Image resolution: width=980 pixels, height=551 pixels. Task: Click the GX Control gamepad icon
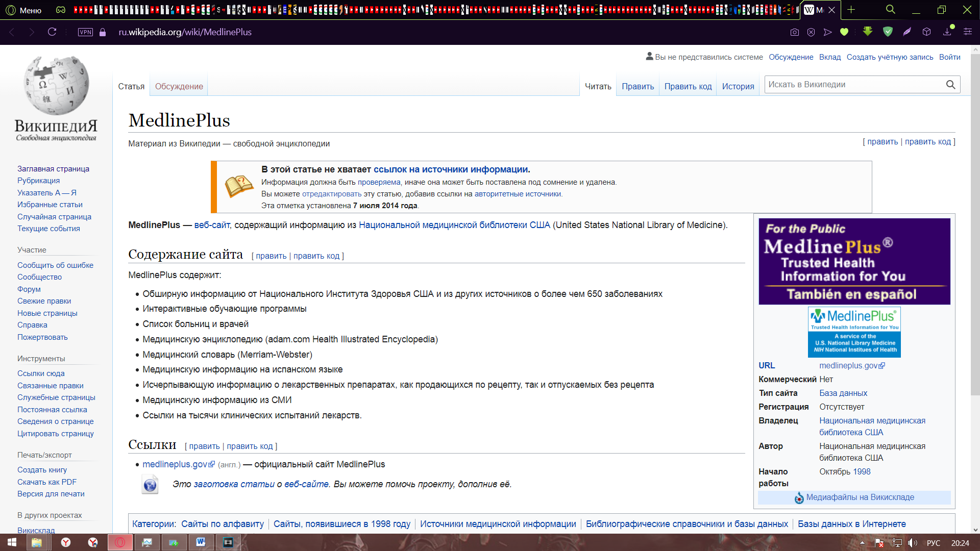pos(61,10)
